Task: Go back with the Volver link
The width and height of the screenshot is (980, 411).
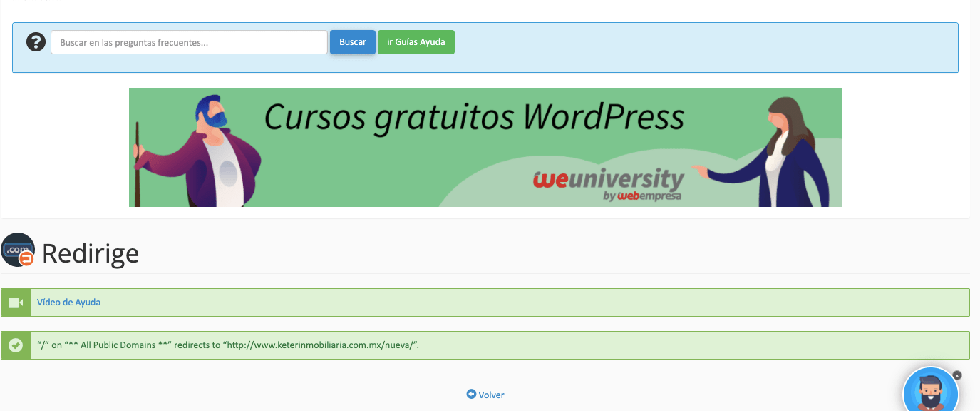Action: (492, 395)
